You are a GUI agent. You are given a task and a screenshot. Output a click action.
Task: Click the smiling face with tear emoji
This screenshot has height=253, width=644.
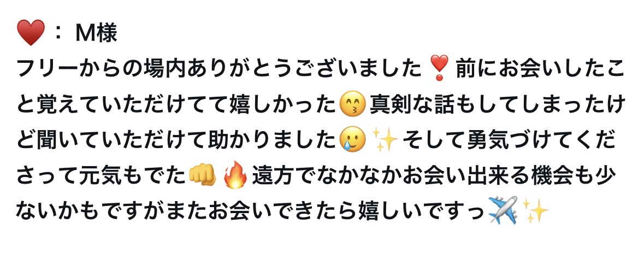352,140
